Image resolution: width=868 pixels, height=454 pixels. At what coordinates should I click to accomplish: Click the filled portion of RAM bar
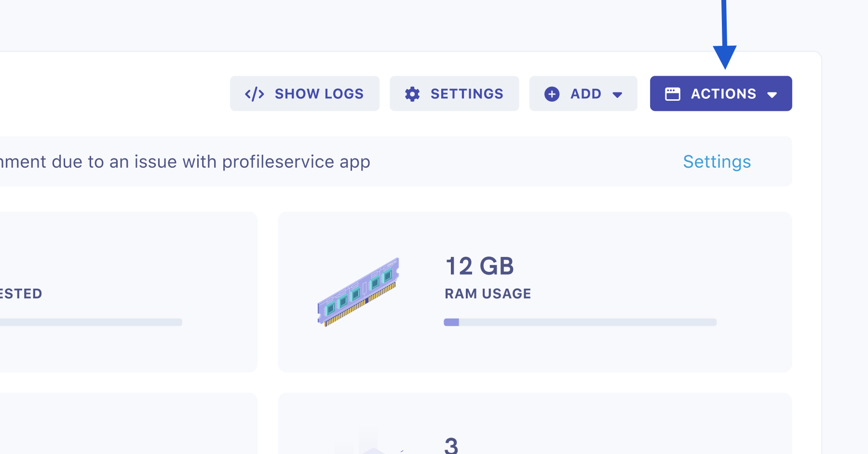point(451,322)
